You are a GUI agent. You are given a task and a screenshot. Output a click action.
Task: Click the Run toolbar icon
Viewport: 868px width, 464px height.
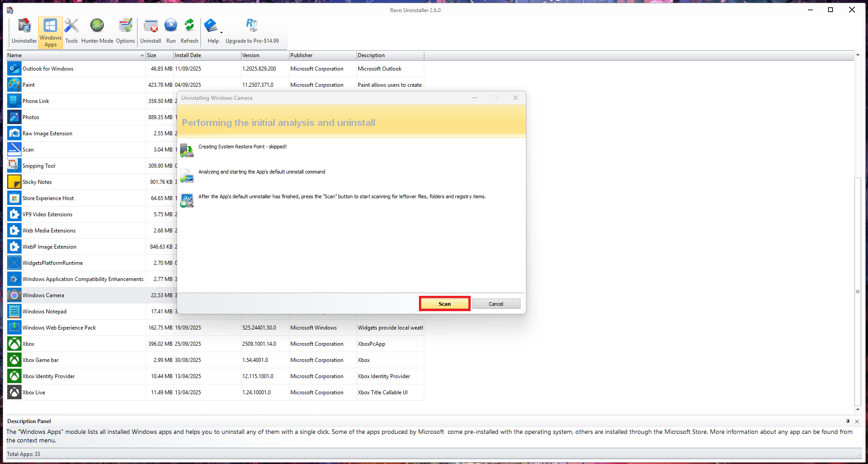pos(171,31)
